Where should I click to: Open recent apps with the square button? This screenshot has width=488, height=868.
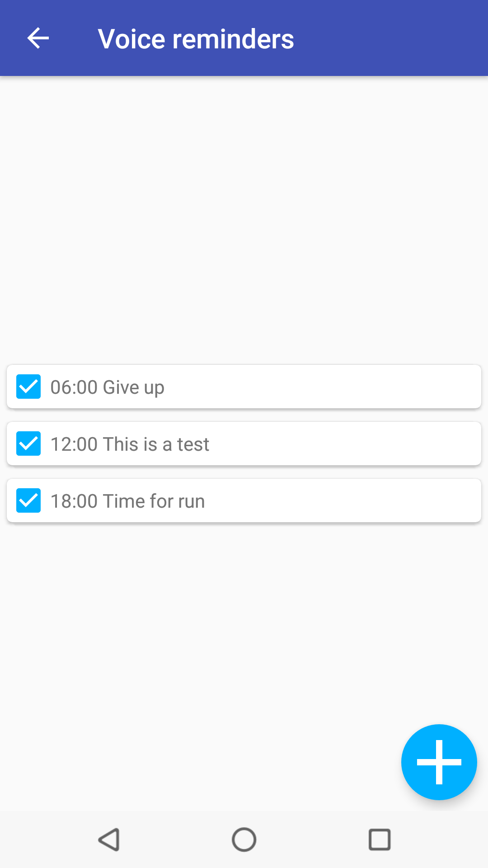click(x=380, y=840)
